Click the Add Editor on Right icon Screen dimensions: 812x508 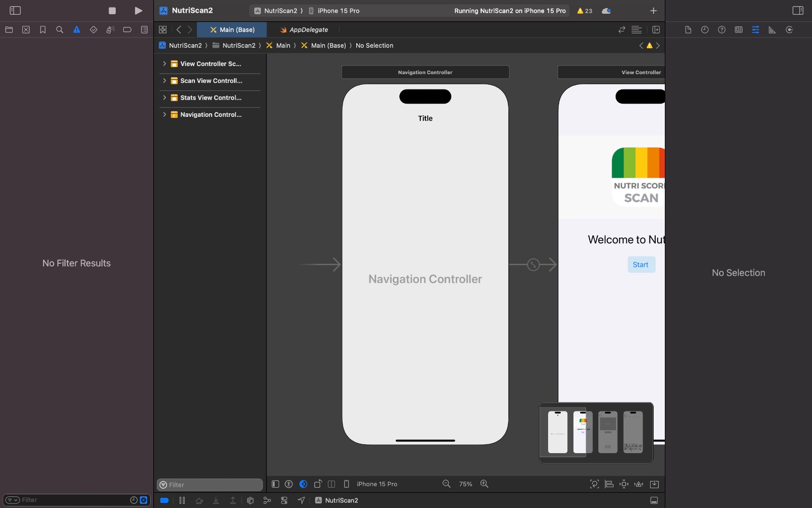click(x=656, y=30)
